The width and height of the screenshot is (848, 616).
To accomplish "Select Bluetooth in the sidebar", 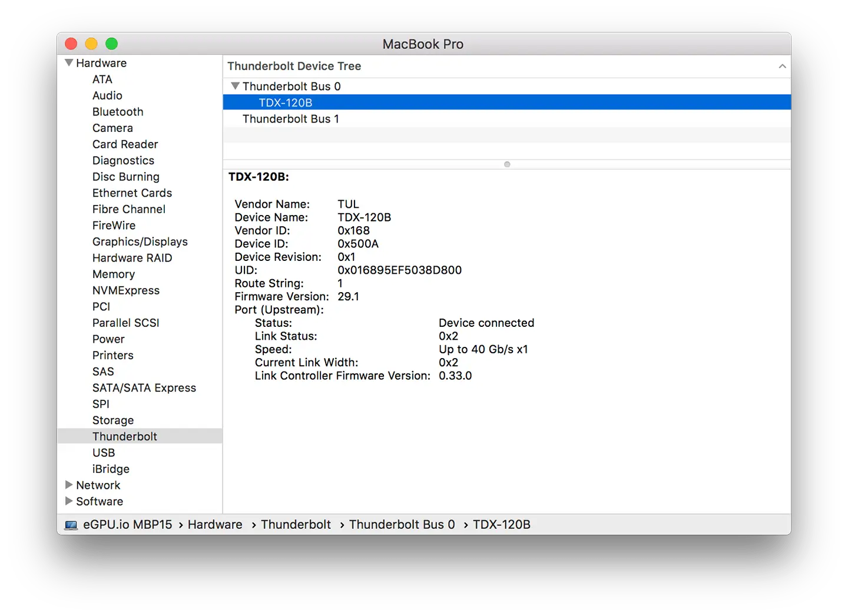I will pos(118,112).
